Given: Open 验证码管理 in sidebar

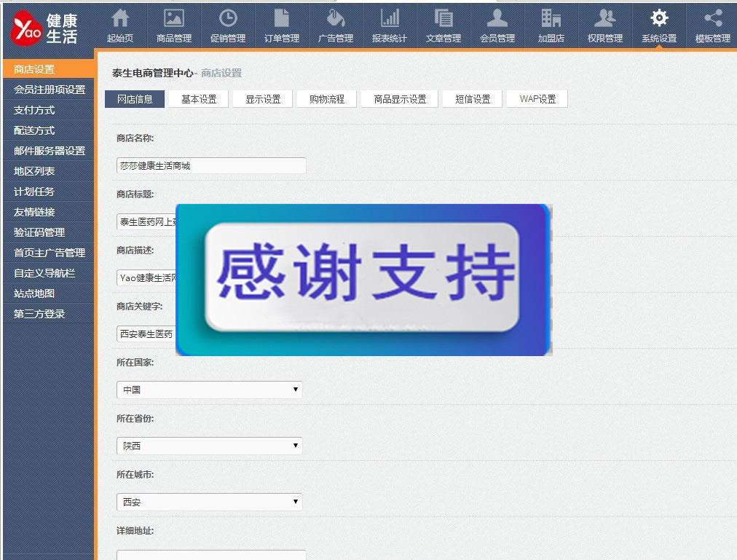Looking at the screenshot, I should click(x=48, y=232).
